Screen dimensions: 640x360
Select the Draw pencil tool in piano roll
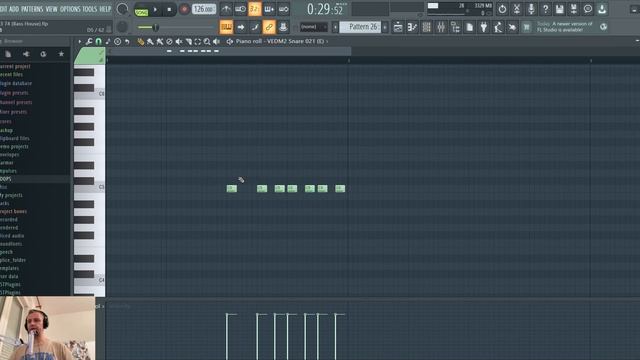[141, 41]
